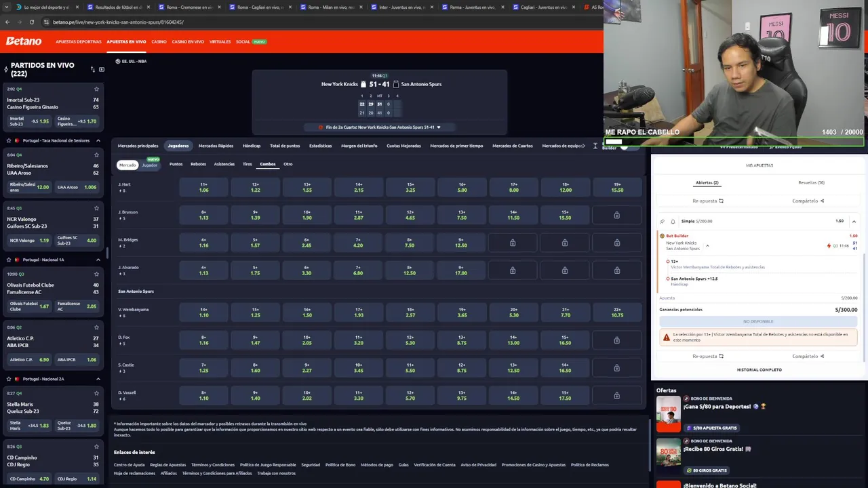The height and width of the screenshot is (488, 868).
Task: Collapse Portugal Taca Nacional de Seniores league
Action: pyautogui.click(x=98, y=140)
